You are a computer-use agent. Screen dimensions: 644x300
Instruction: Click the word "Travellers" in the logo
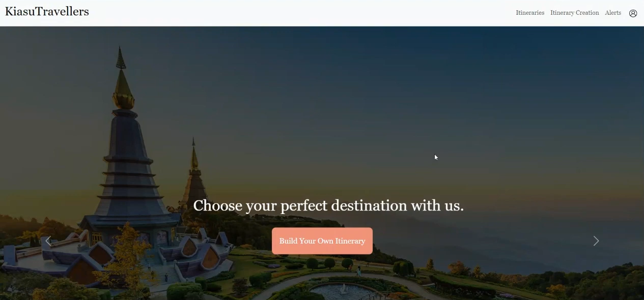[x=62, y=12]
